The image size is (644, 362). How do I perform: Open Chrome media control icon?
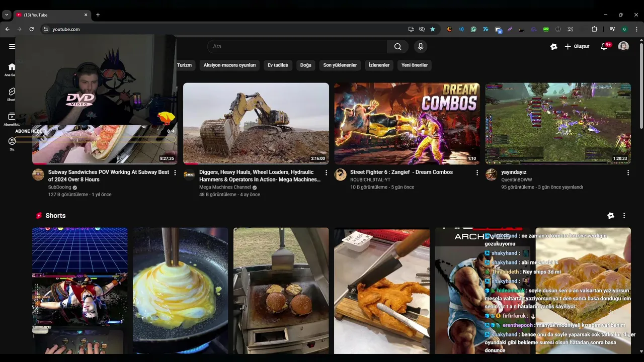click(x=612, y=29)
